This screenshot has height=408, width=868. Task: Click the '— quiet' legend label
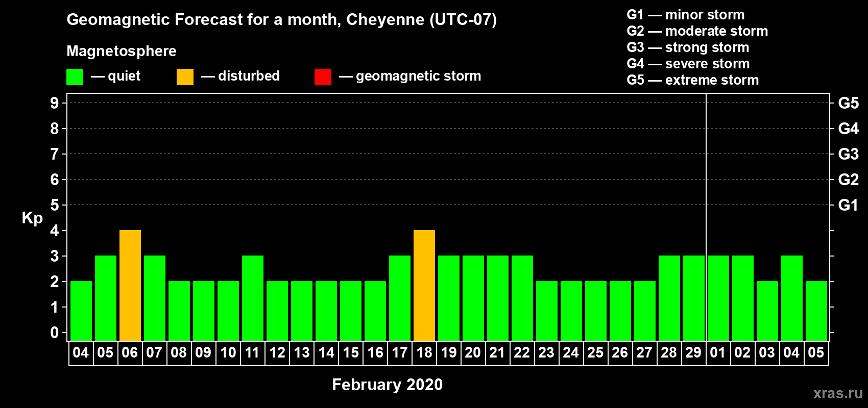115,76
